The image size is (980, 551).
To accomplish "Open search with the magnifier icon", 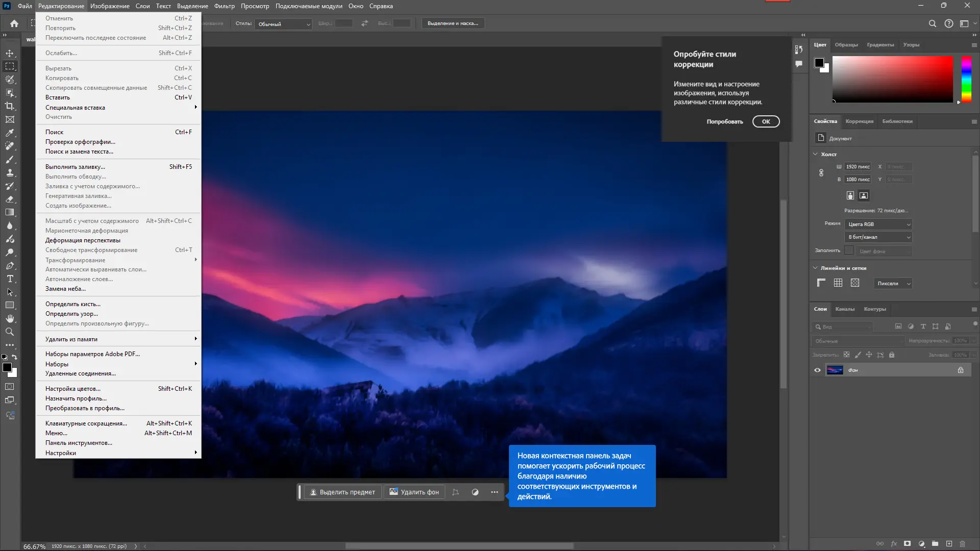I will 932,23.
